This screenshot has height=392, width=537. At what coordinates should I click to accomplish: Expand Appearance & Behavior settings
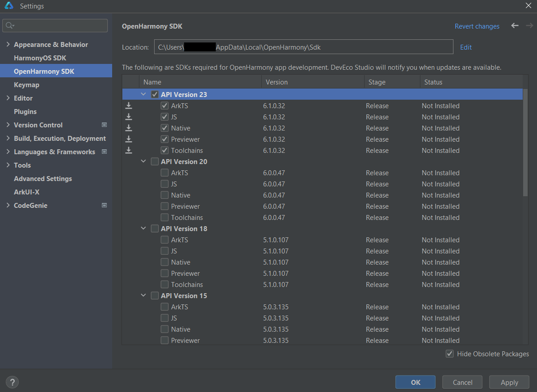point(8,44)
